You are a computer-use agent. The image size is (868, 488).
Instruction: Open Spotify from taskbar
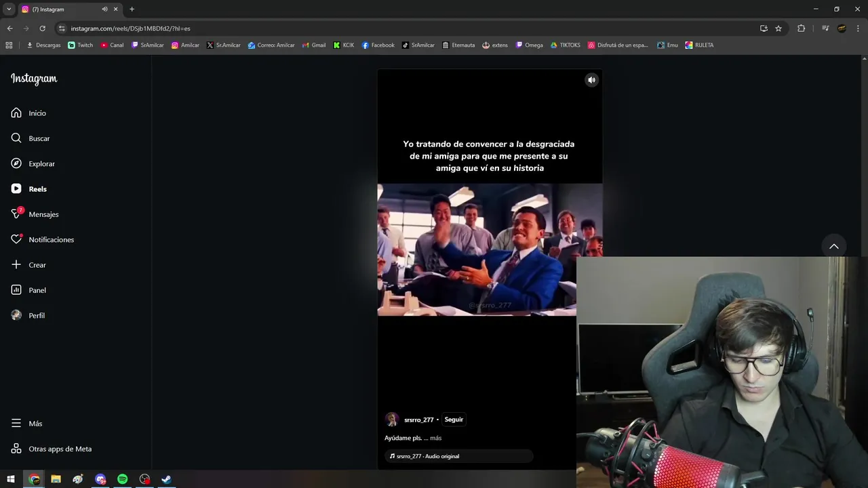click(123, 479)
